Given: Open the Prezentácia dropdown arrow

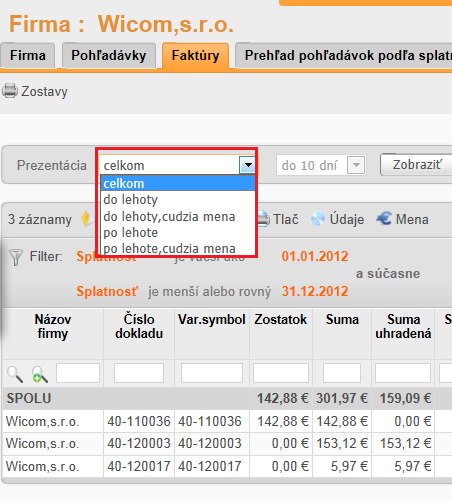Looking at the screenshot, I should tap(247, 165).
